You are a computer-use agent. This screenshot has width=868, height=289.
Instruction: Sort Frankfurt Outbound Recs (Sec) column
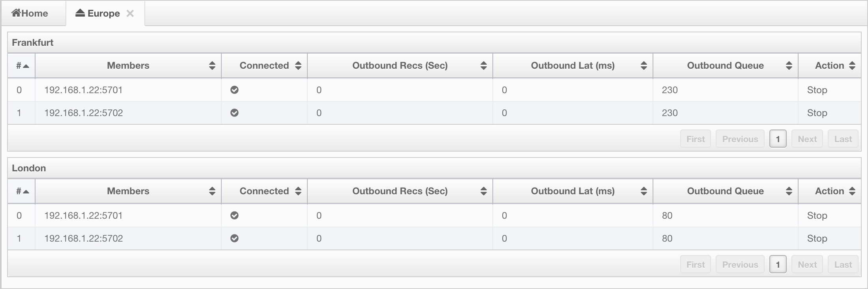coord(400,66)
